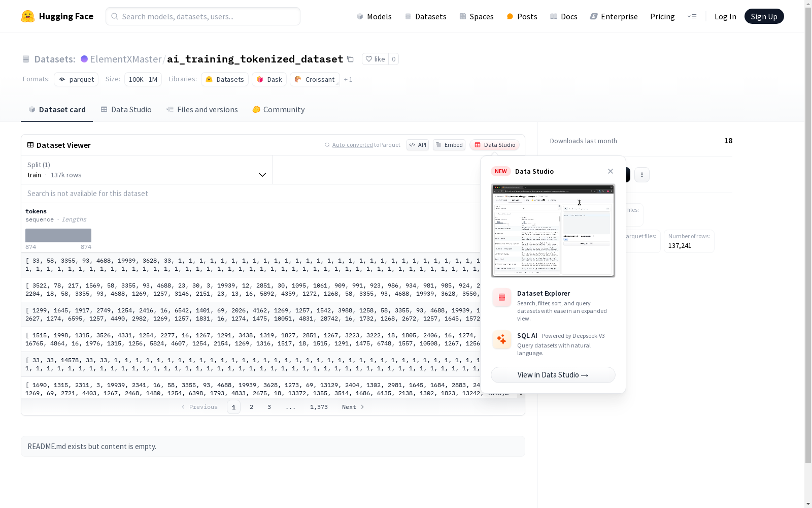Select the parquet format tag
This screenshot has width=812, height=508.
click(76, 79)
